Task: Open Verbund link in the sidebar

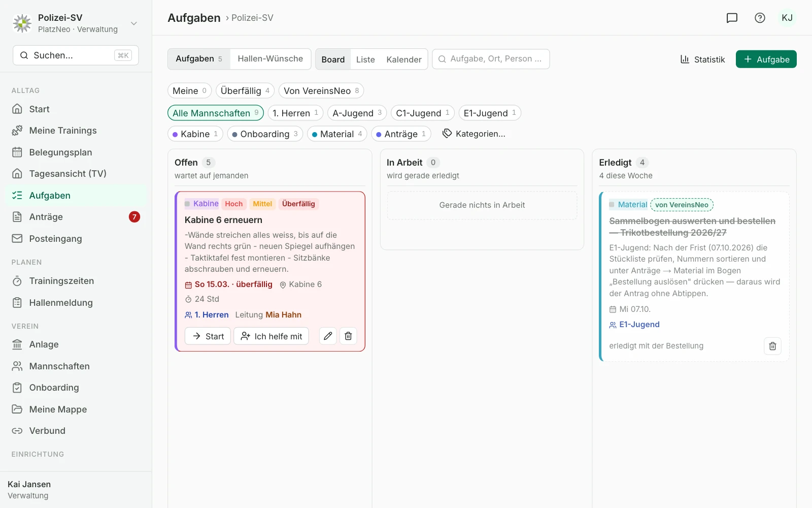Action: point(76,431)
